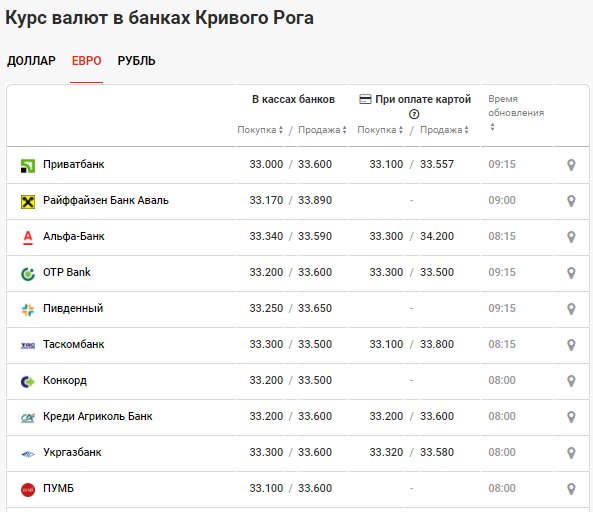The height and width of the screenshot is (512, 593).
Task: Click the 'При оплате картой' header
Action: (x=423, y=99)
